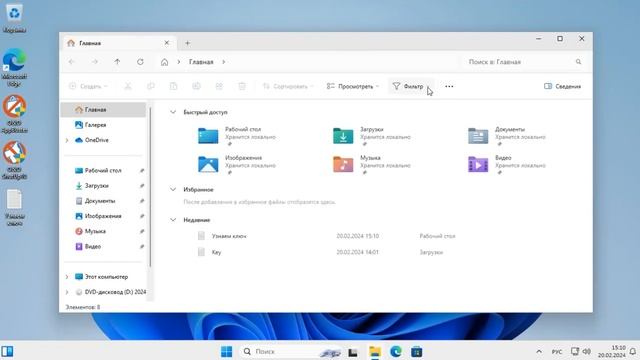Open the Recycle Bin desktop icon
This screenshot has height=360, width=640.
[14, 17]
